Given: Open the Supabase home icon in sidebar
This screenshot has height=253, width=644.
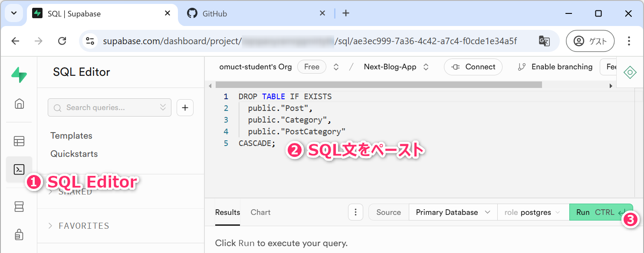Looking at the screenshot, I should (x=19, y=104).
